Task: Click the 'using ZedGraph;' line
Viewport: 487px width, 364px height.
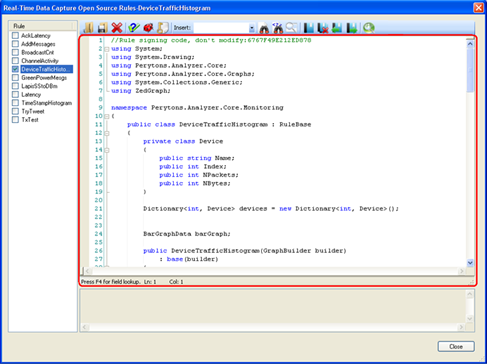Action: click(141, 91)
